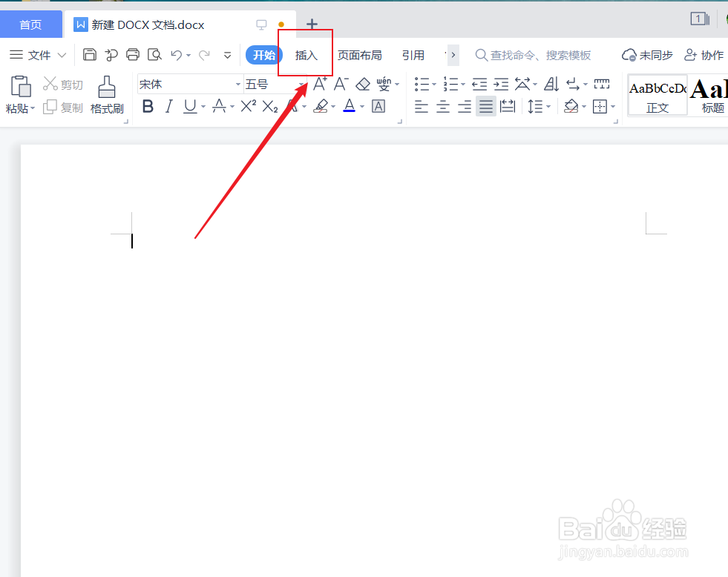The image size is (728, 577).
Task: Open the bullet list dropdown arrow
Action: click(x=434, y=85)
